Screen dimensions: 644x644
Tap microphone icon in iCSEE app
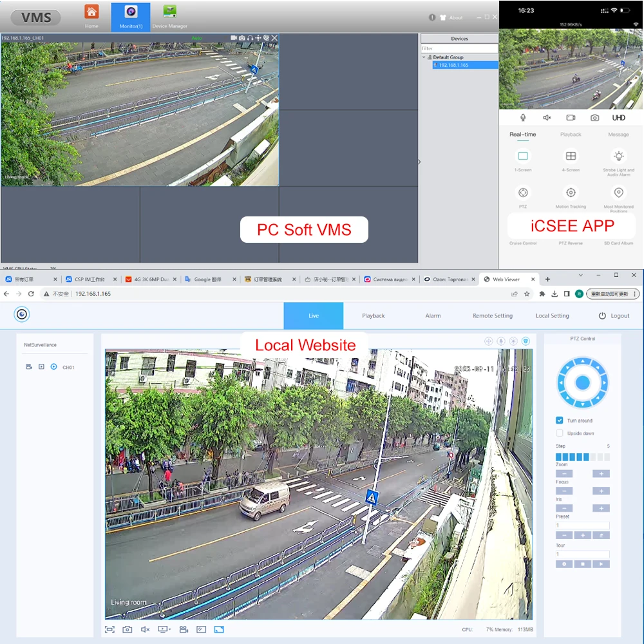523,117
